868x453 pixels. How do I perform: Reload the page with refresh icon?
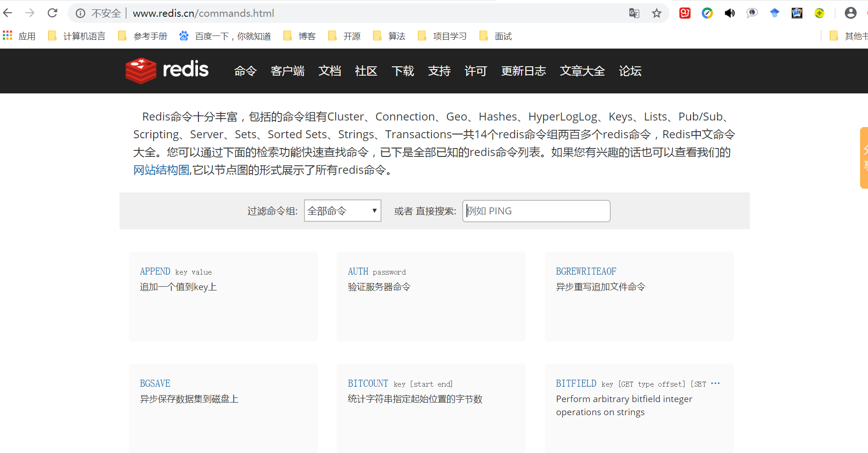pyautogui.click(x=52, y=13)
